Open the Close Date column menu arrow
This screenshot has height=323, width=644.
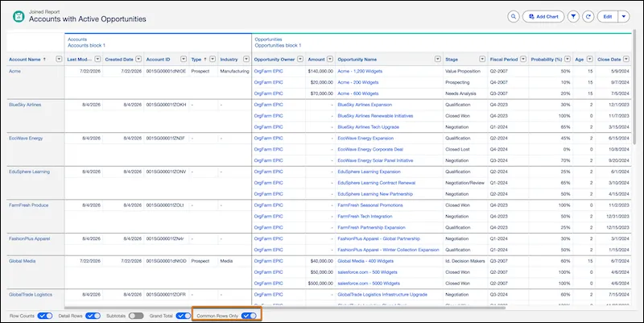point(626,59)
